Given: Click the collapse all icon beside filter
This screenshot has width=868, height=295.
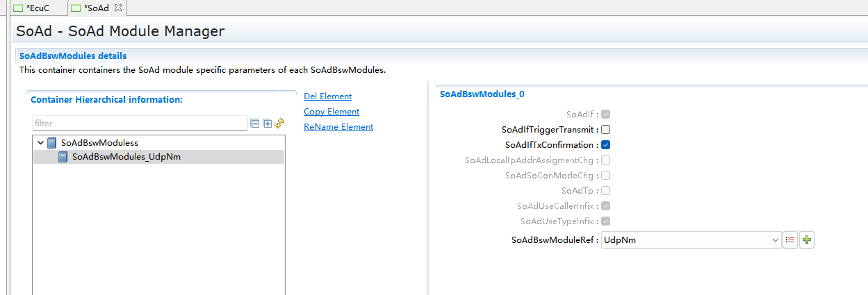Looking at the screenshot, I should pyautogui.click(x=255, y=124).
